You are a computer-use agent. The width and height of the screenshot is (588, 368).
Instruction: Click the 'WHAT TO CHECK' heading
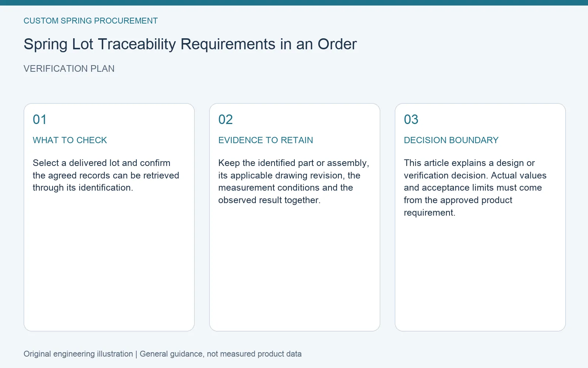pos(70,140)
